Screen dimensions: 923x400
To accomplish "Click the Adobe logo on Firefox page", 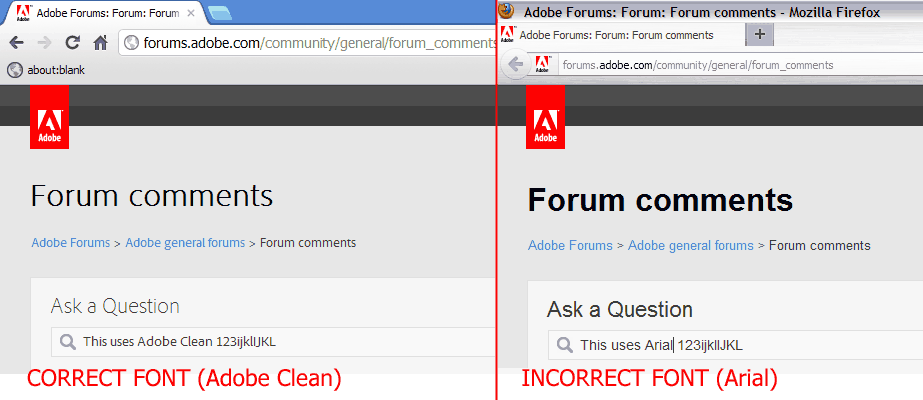I will pos(546,117).
